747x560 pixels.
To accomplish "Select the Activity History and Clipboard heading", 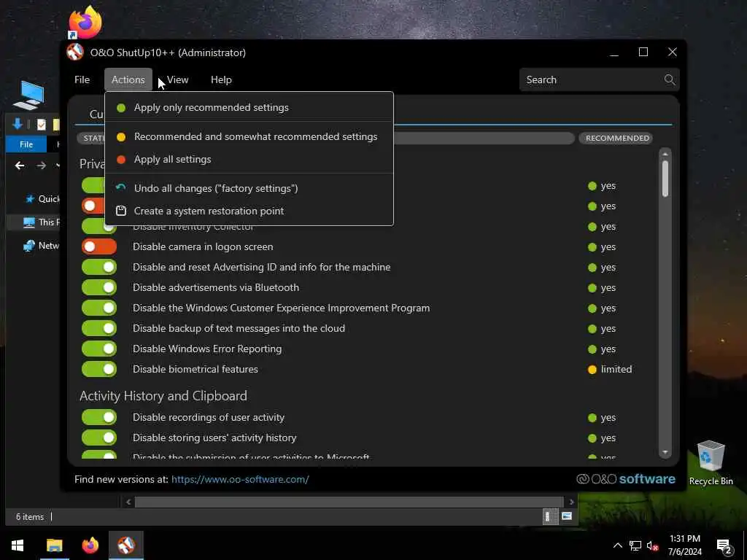I will (163, 396).
